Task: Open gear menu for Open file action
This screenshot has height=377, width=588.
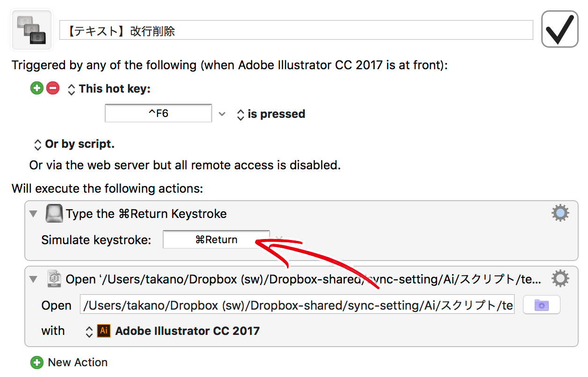Action: (560, 278)
